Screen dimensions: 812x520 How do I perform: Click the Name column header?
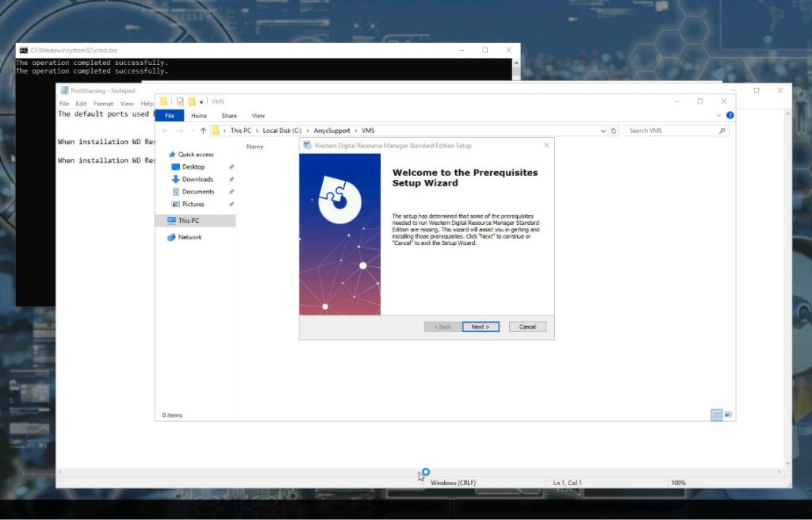[x=255, y=147]
